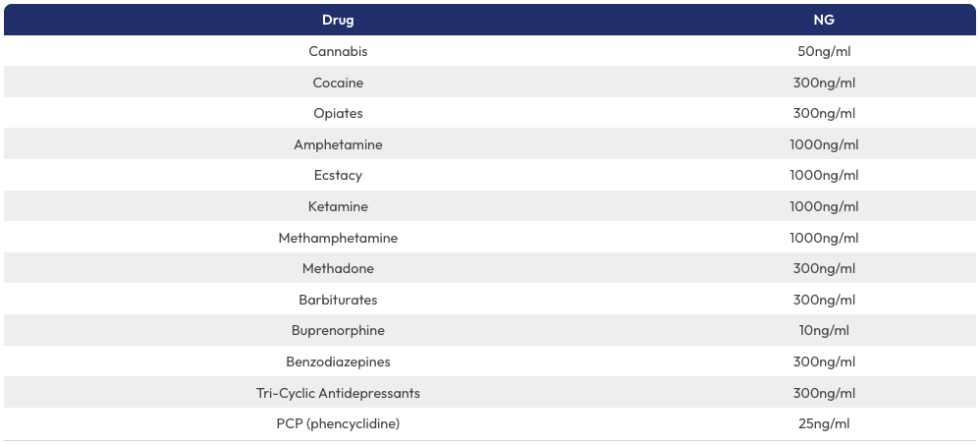The width and height of the screenshot is (980, 444).
Task: Select the Cocaine row label
Action: click(338, 83)
